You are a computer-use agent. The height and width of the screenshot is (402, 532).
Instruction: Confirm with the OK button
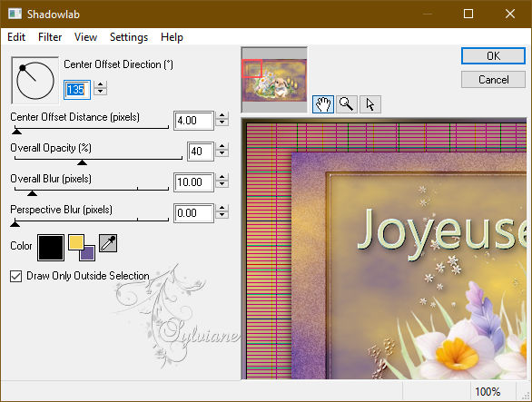[x=493, y=56]
